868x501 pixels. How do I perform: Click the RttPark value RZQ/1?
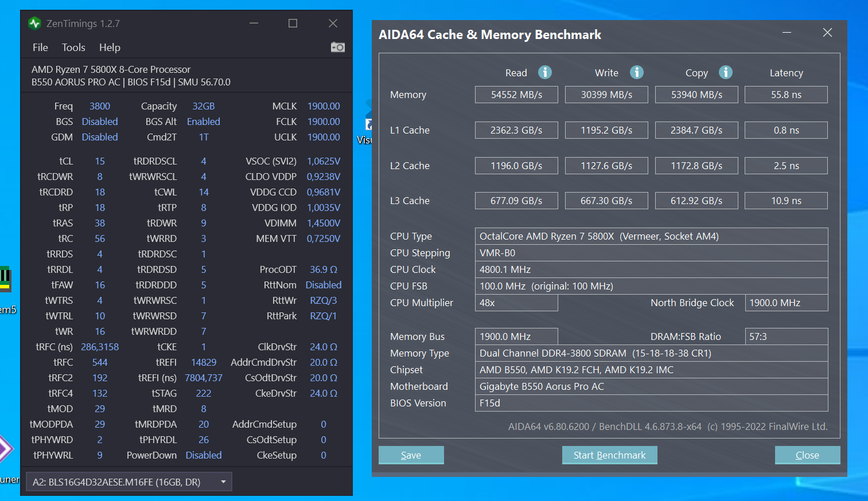[x=324, y=316]
